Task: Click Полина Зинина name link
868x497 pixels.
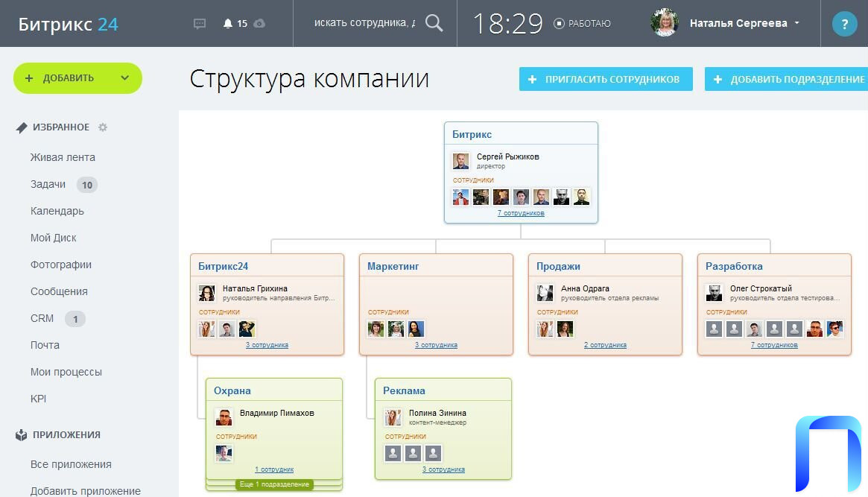Action: (x=437, y=413)
